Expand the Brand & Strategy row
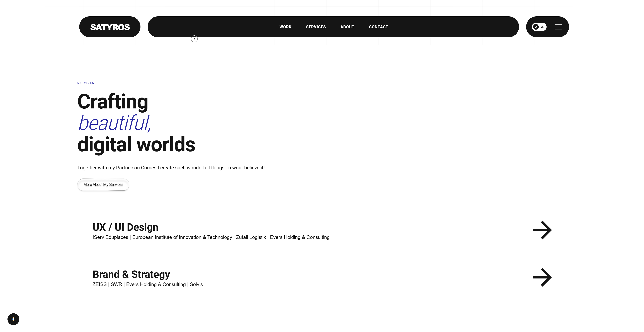This screenshot has width=644, height=332. (322, 277)
